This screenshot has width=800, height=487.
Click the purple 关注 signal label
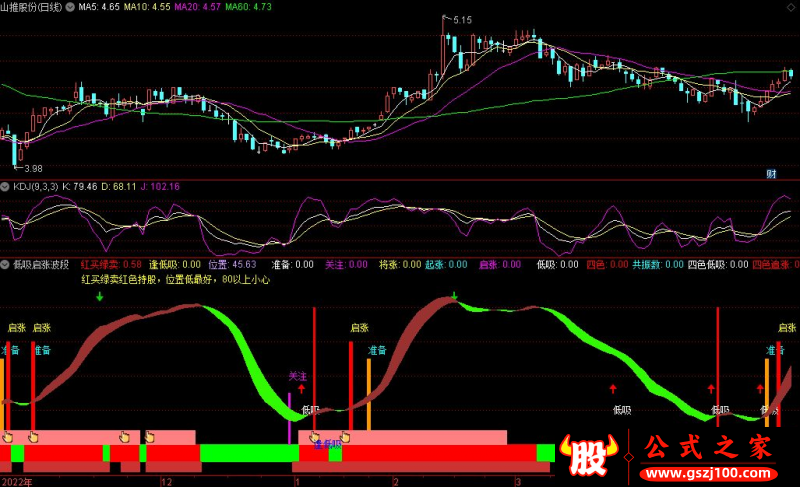point(298,376)
